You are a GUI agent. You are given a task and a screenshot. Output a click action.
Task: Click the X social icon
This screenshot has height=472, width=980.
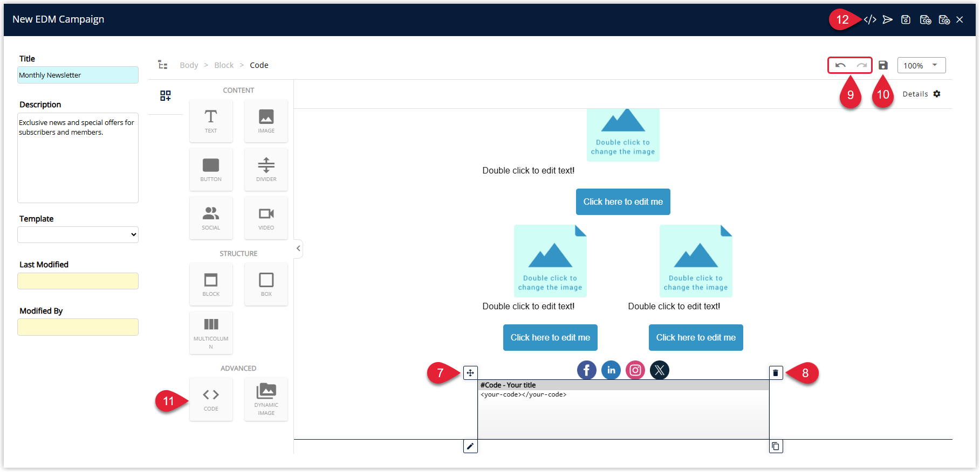[660, 370]
